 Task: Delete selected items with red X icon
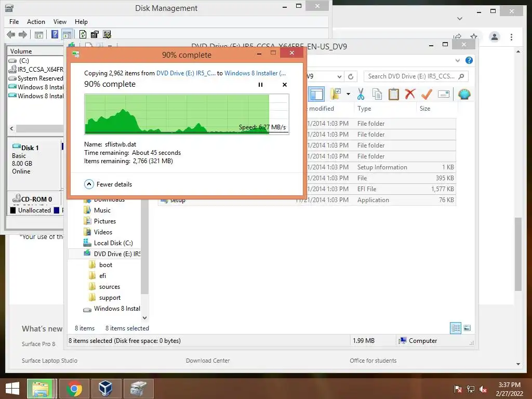pos(410,94)
